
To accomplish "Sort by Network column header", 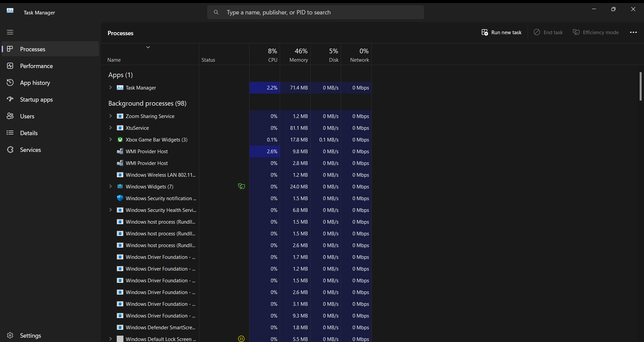I will pos(356,55).
